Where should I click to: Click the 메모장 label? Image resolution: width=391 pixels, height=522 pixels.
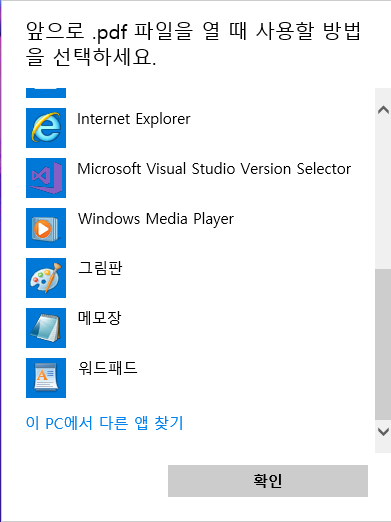(x=99, y=318)
